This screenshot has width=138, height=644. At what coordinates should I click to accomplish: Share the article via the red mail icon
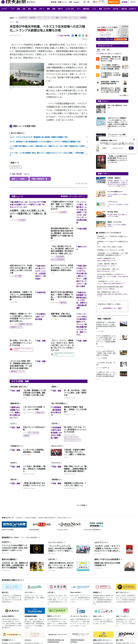coord(86,36)
